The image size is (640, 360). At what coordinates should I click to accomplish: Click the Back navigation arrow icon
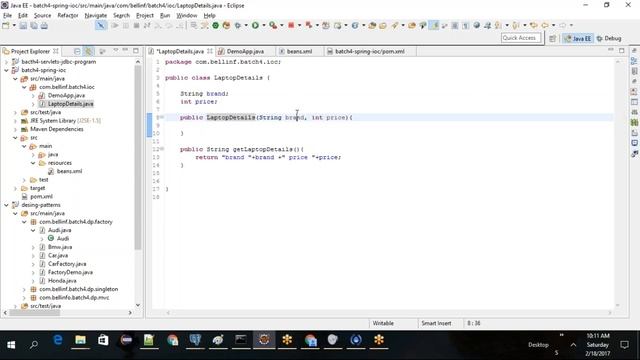tap(545, 26)
